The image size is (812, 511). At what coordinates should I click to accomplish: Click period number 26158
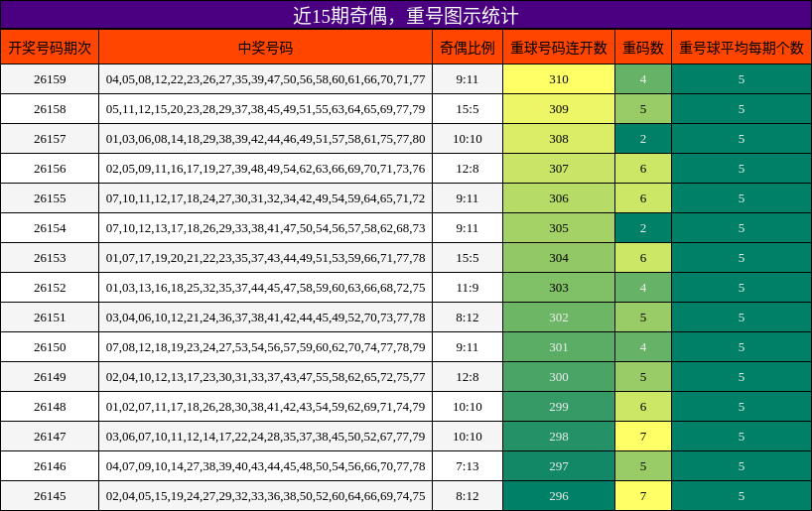click(x=50, y=109)
